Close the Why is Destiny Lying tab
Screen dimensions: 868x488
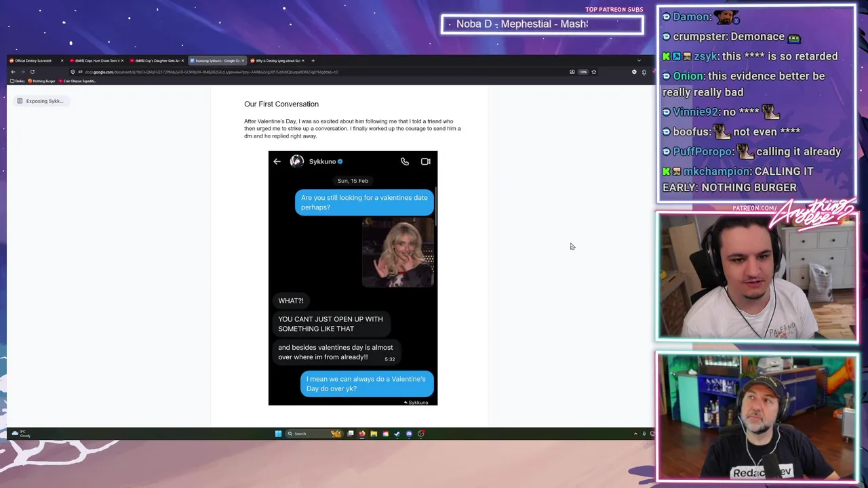tap(303, 60)
